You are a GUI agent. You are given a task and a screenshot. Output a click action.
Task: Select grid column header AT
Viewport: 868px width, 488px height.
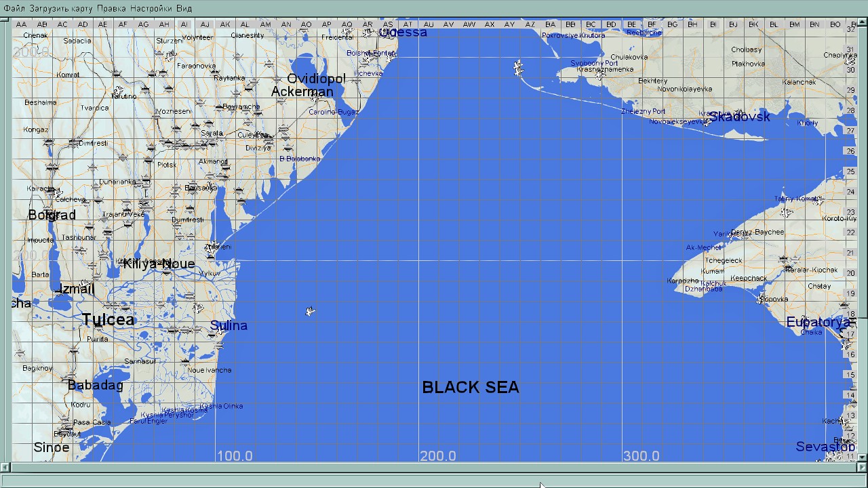point(408,24)
